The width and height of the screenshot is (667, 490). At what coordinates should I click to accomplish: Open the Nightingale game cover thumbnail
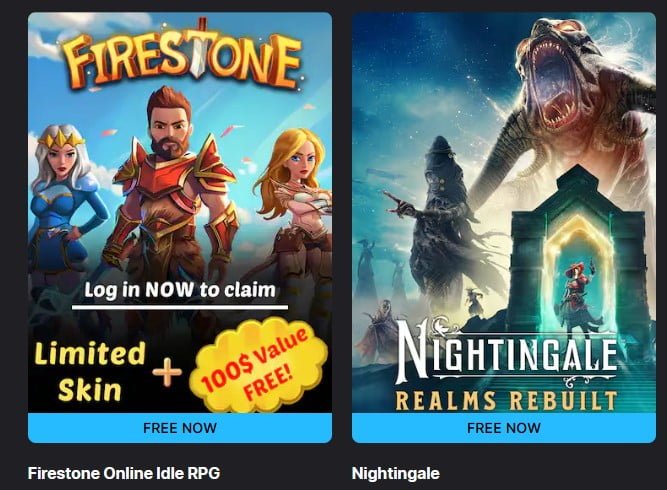[504, 213]
